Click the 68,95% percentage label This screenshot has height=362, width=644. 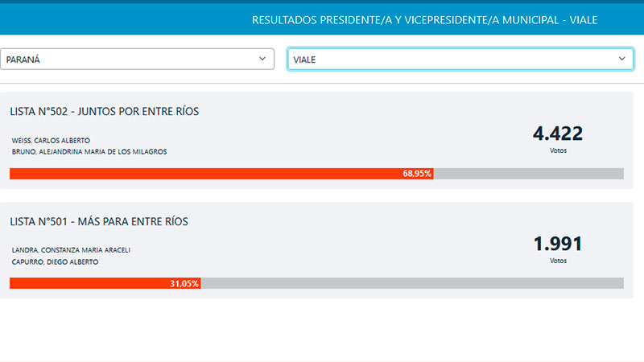(417, 174)
